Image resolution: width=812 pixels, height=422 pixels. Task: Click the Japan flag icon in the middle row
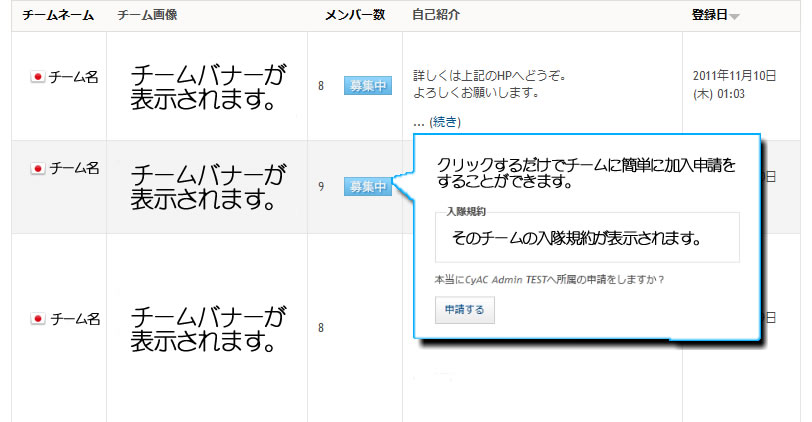coord(38,169)
